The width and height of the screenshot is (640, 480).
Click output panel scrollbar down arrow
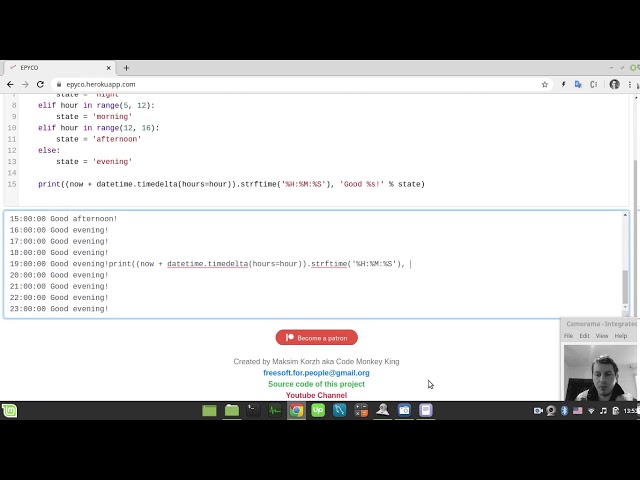coord(625,307)
